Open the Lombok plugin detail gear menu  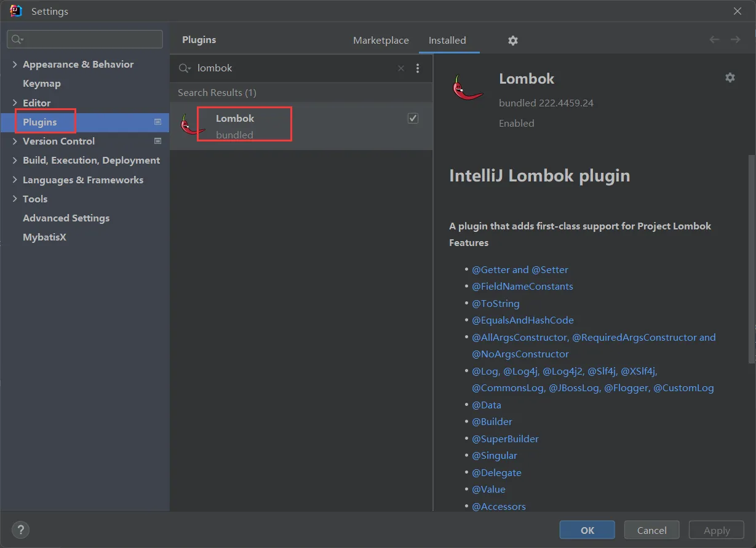tap(730, 77)
